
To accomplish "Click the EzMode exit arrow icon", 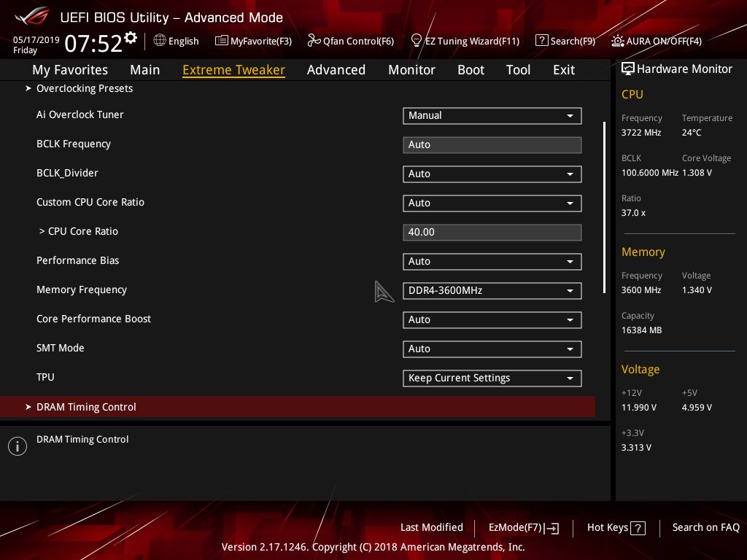I will (551, 528).
